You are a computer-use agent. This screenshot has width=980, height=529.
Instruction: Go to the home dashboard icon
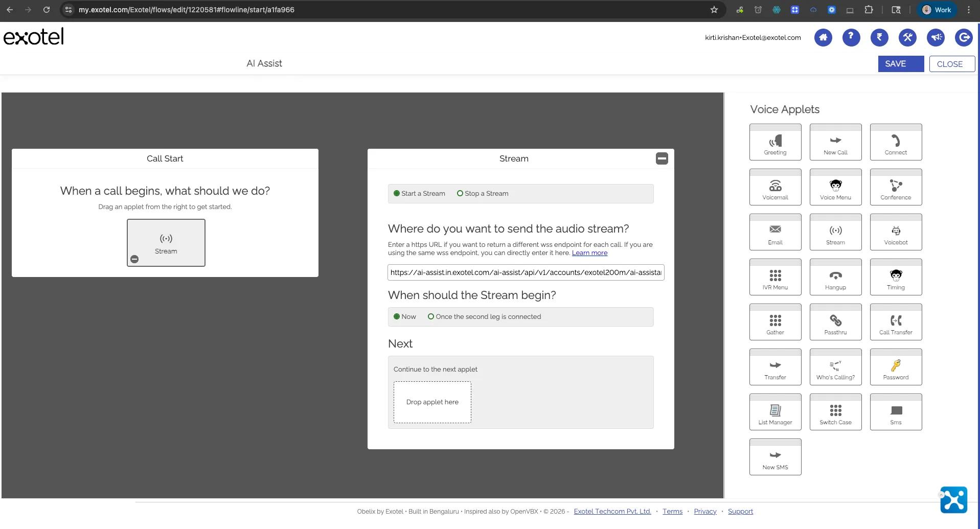pyautogui.click(x=823, y=37)
